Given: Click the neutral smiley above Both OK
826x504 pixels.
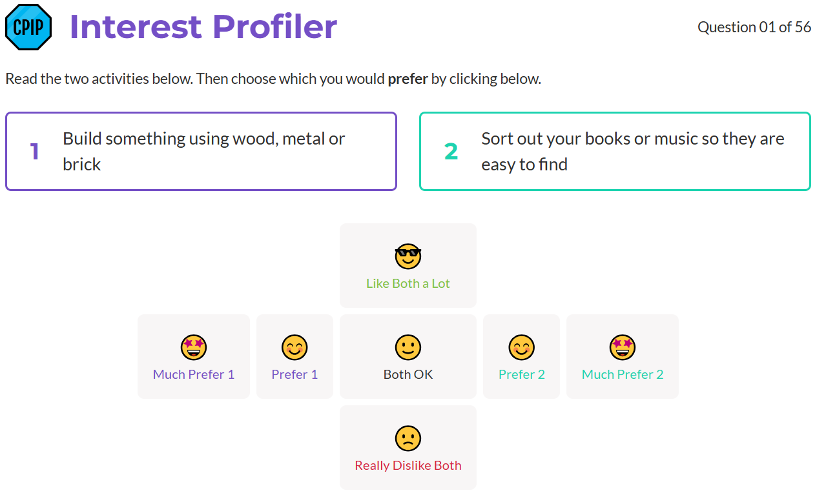Looking at the screenshot, I should (x=408, y=348).
